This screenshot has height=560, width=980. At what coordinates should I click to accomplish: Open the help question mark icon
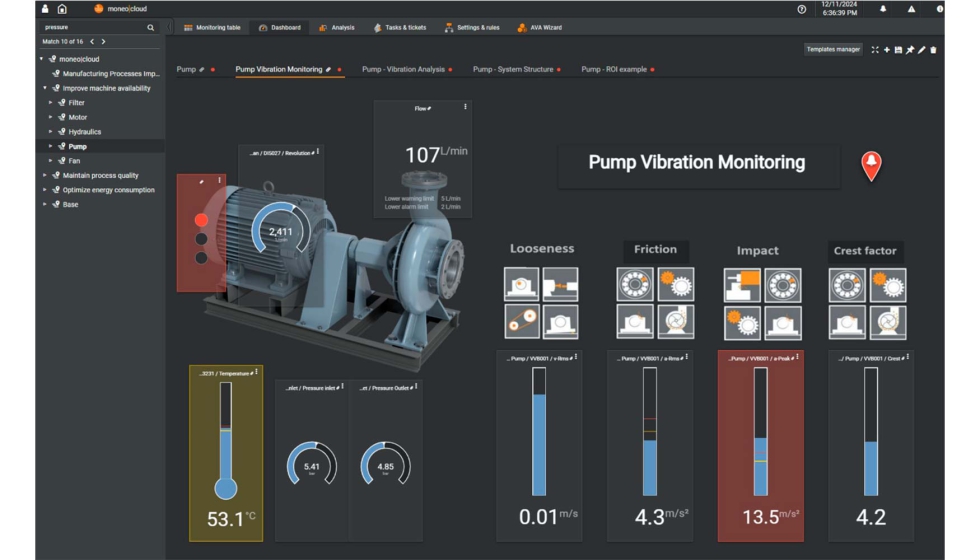pos(802,9)
